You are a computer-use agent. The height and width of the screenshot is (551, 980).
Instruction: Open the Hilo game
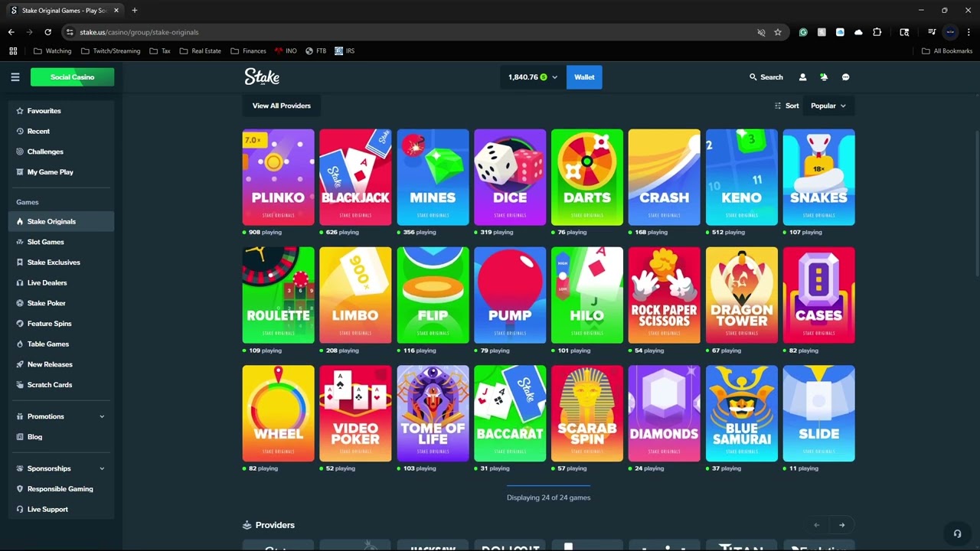[587, 295]
